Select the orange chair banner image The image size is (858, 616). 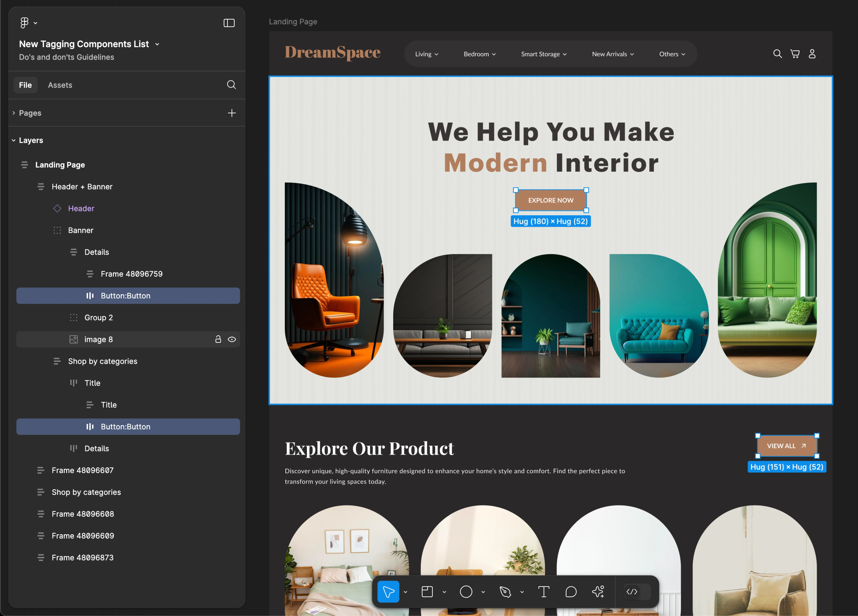click(334, 280)
